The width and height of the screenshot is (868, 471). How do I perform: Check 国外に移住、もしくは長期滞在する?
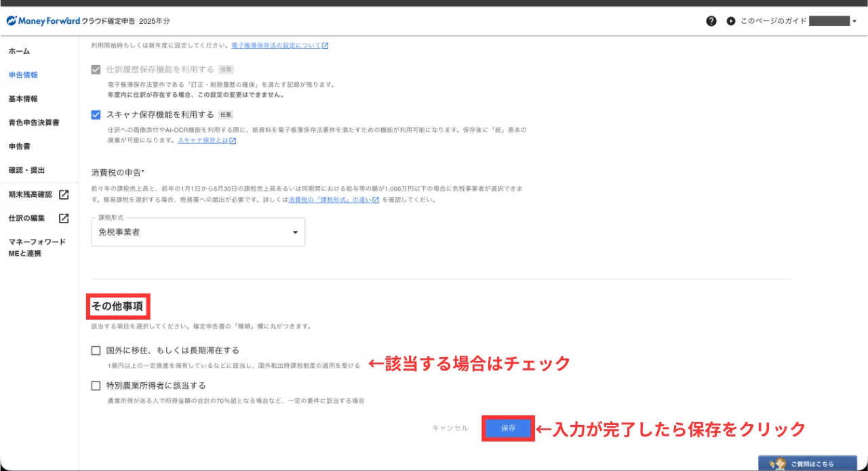(x=96, y=351)
